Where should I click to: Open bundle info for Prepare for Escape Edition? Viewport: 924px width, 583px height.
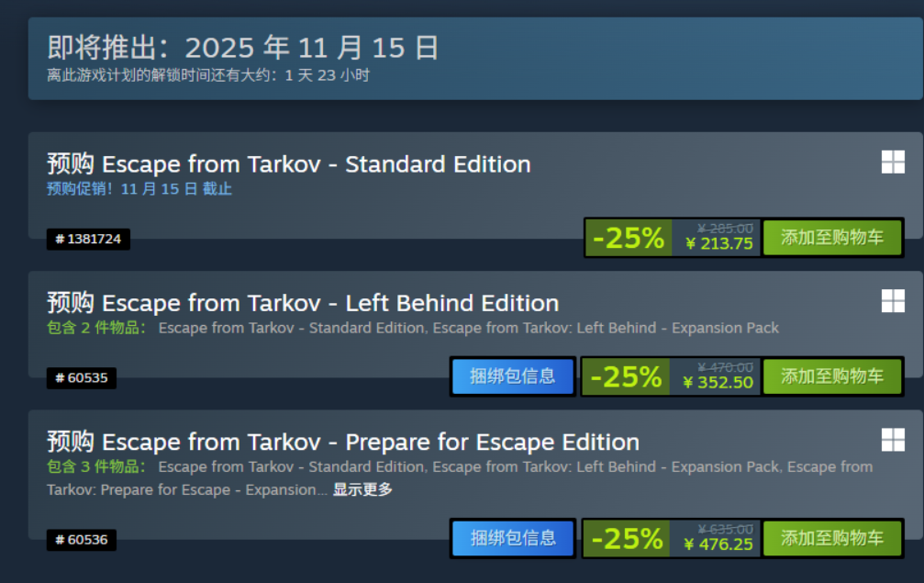(513, 538)
